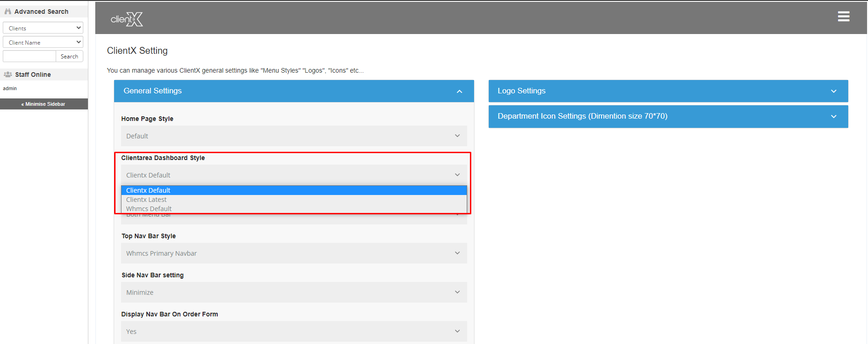
Task: Collapse the General Settings panel
Action: point(459,91)
